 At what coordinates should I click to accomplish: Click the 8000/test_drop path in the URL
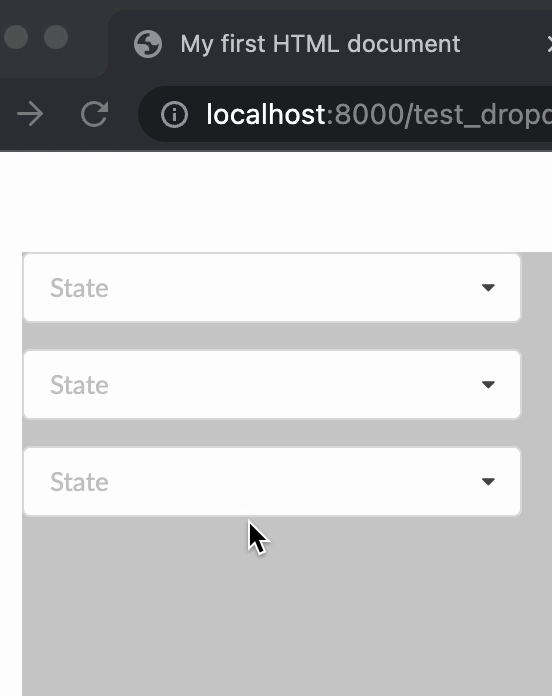(x=443, y=115)
